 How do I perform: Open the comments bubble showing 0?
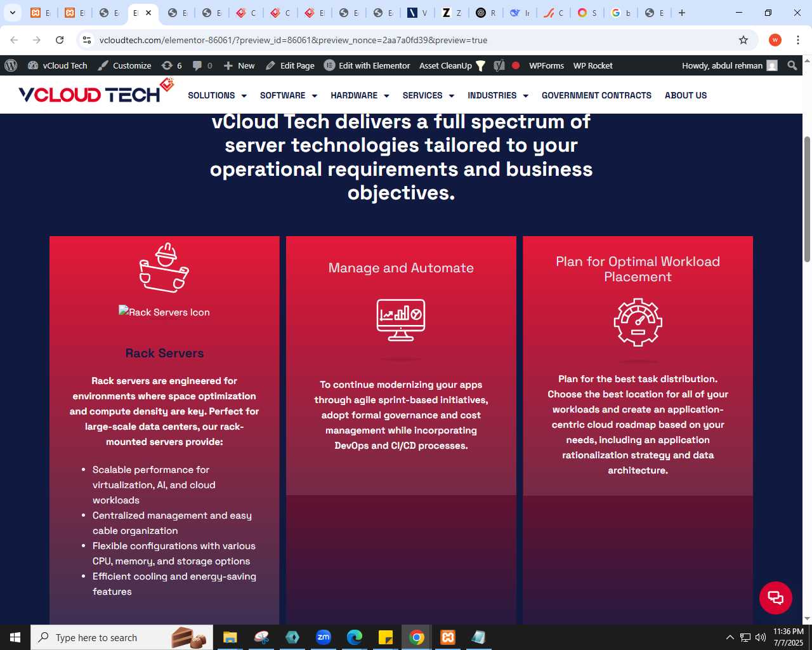coord(202,65)
